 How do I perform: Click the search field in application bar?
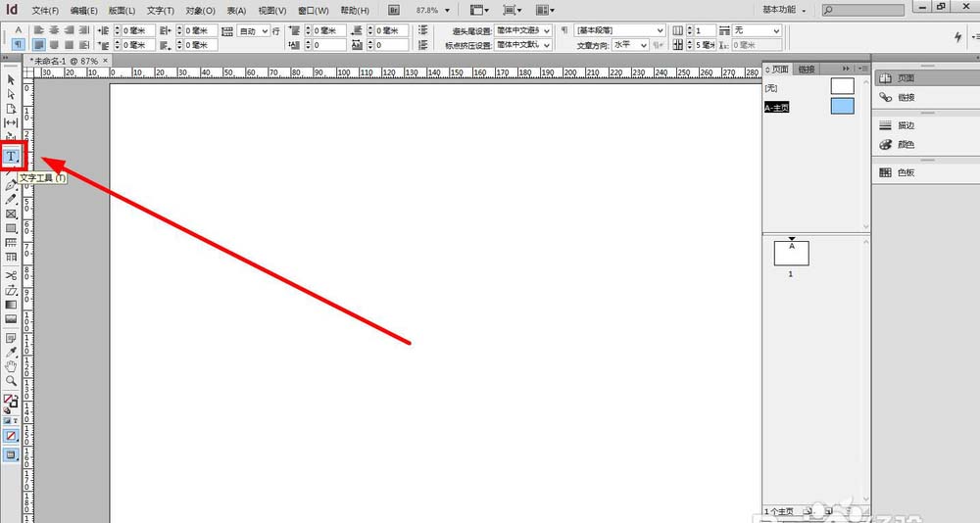coord(862,10)
